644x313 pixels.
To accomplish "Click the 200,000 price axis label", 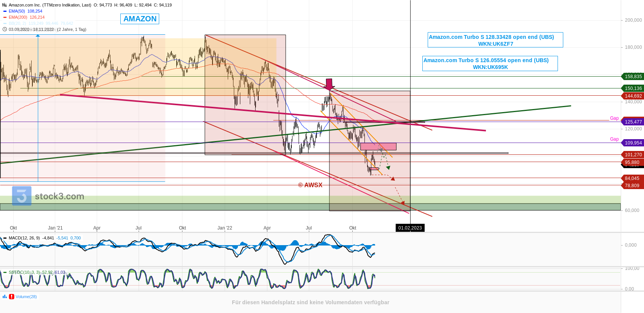I will click(x=633, y=20).
